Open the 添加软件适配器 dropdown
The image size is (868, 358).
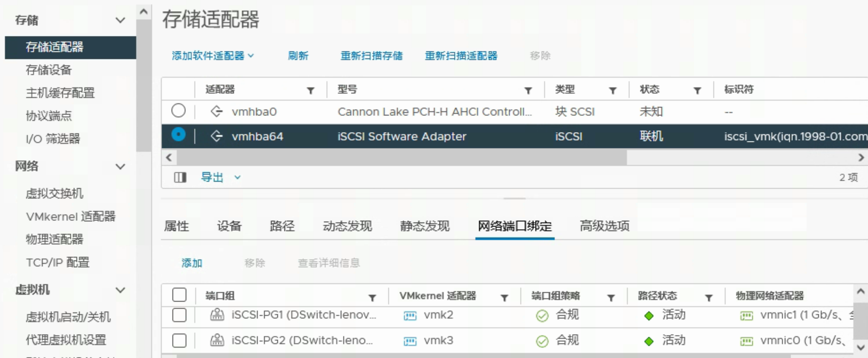pyautogui.click(x=213, y=56)
